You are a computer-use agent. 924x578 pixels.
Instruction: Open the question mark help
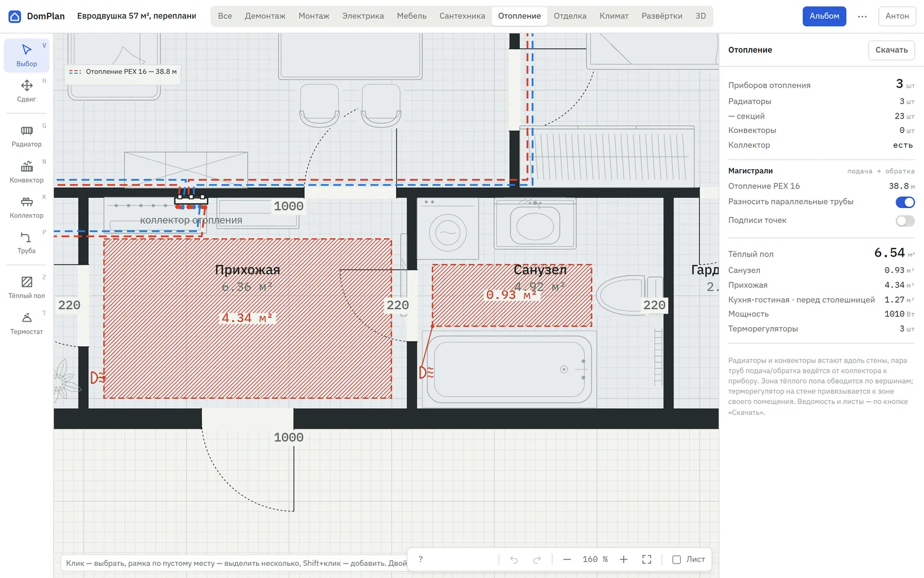point(420,560)
